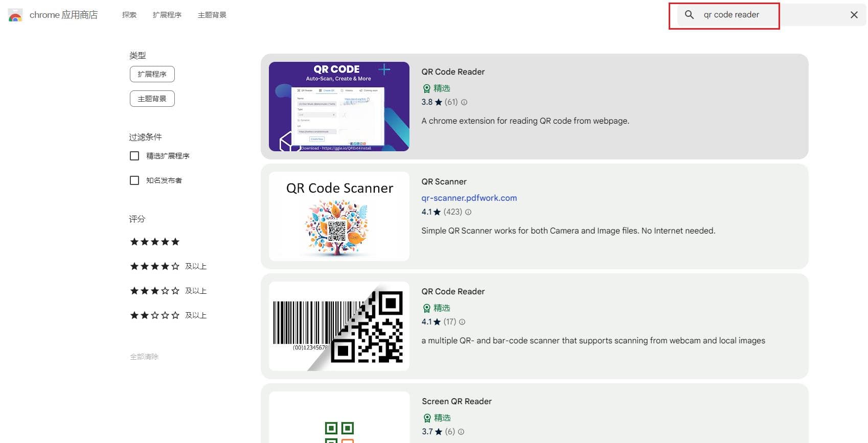
Task: Click description 'A chrome extension for reading QR code'
Action: (525, 121)
